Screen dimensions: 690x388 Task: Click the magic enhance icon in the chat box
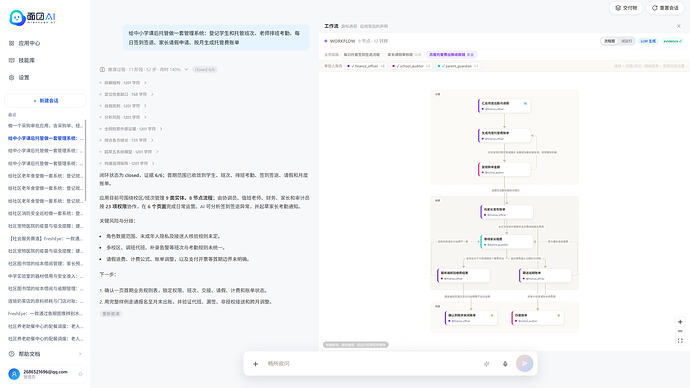(487, 364)
